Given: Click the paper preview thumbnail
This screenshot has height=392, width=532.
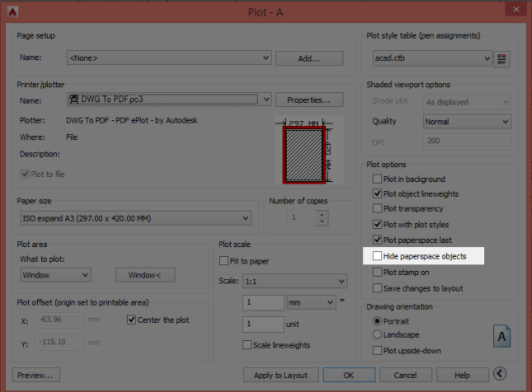Looking at the screenshot, I should pos(306,152).
